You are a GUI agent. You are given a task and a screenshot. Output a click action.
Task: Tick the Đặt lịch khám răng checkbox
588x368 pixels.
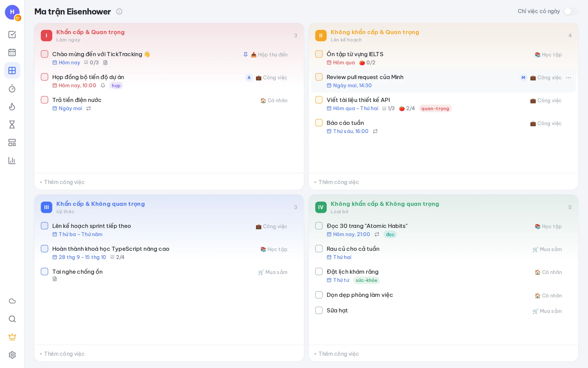[319, 272]
